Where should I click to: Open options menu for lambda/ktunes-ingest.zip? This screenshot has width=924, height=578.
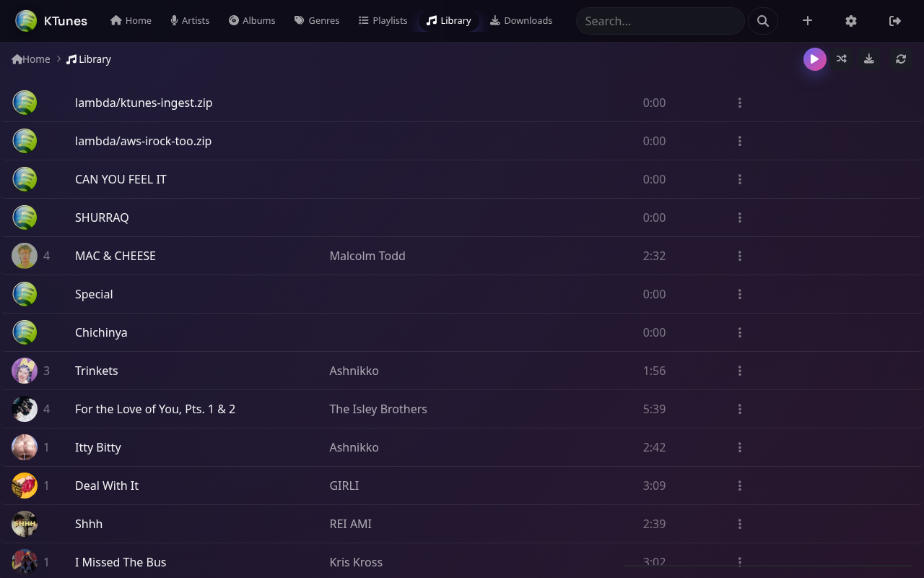tap(740, 103)
